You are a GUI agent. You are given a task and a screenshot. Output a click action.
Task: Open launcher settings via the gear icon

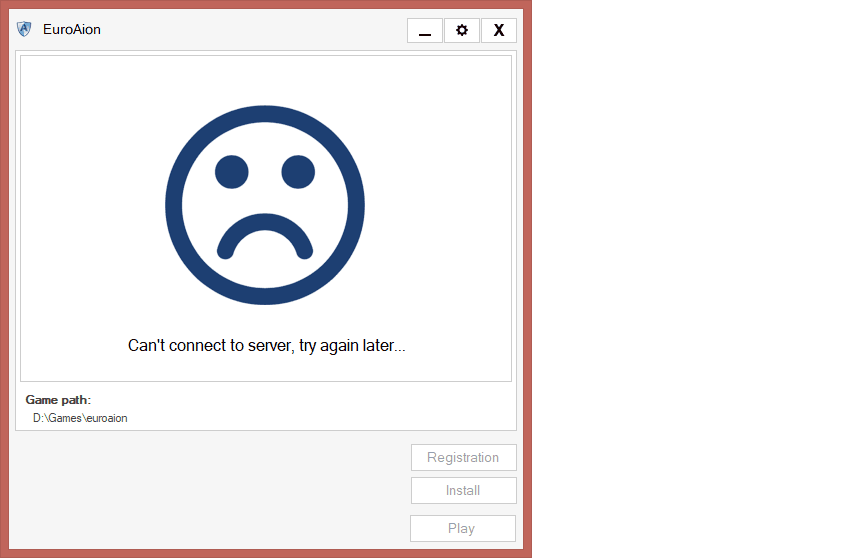(x=462, y=30)
